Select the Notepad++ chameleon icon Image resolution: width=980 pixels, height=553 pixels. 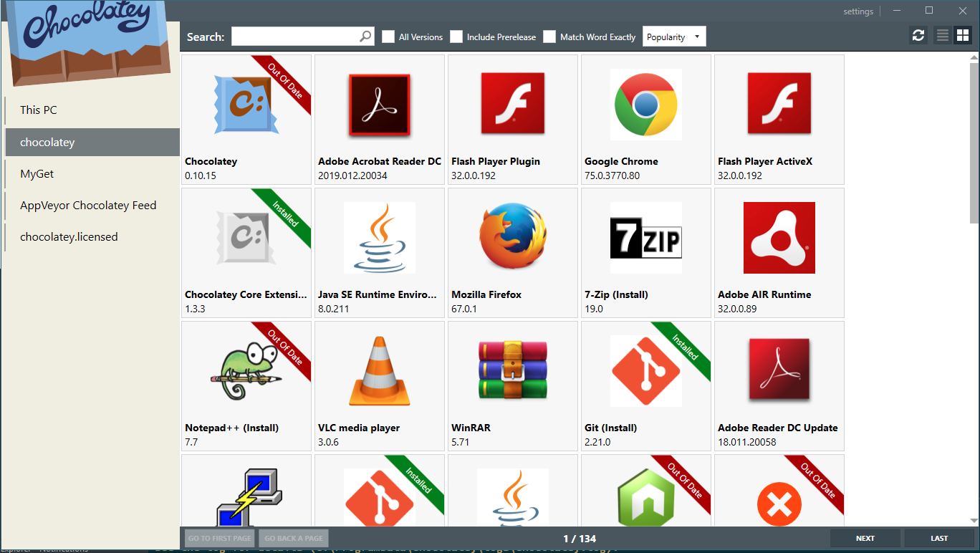coord(246,371)
